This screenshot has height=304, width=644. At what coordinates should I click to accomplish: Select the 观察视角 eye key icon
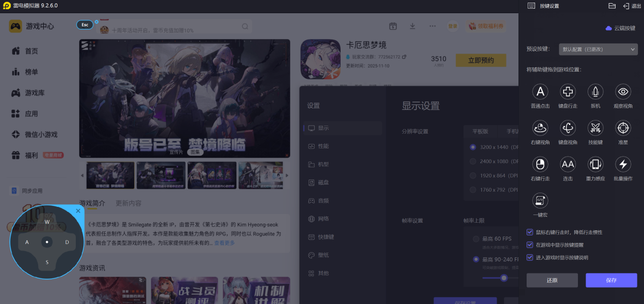click(623, 92)
